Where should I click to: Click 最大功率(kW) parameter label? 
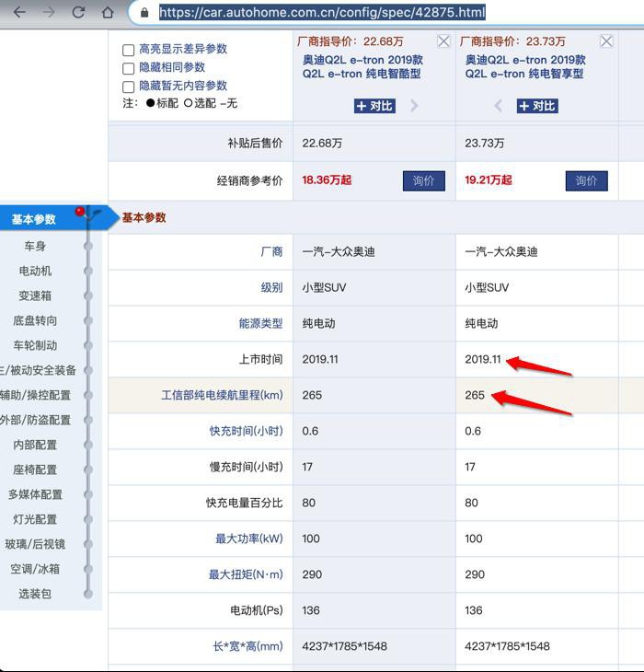pos(249,539)
